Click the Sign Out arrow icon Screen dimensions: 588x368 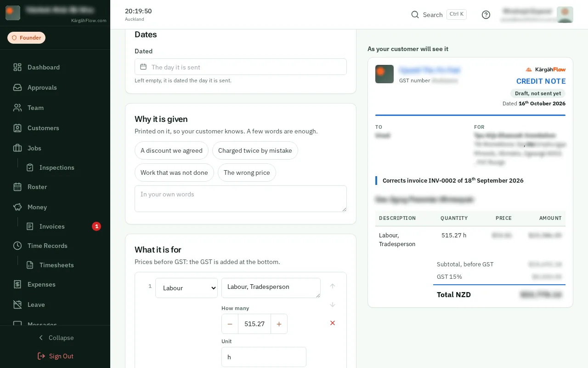tap(41, 356)
